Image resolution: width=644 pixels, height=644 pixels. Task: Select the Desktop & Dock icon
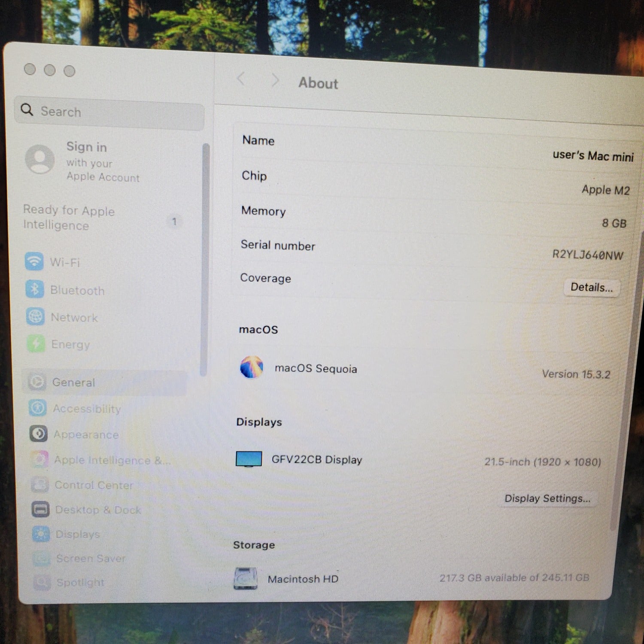(x=41, y=510)
